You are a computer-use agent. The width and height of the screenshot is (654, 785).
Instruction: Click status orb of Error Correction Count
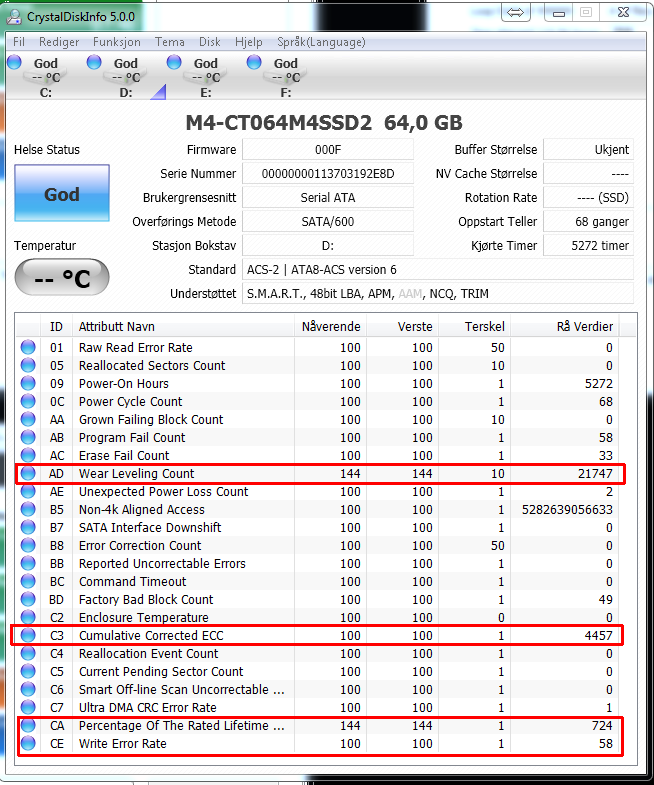[28, 545]
